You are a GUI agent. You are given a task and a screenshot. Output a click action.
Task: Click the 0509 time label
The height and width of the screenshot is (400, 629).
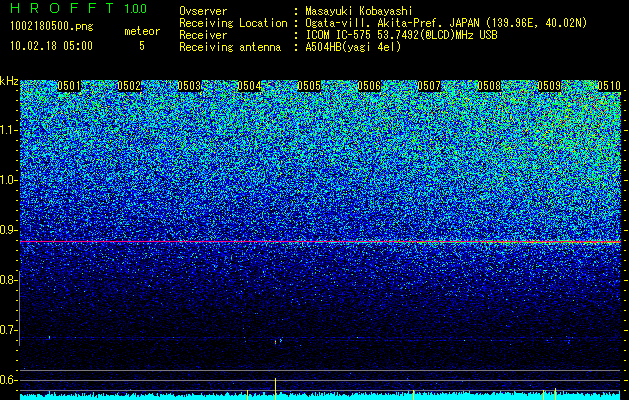(x=549, y=86)
